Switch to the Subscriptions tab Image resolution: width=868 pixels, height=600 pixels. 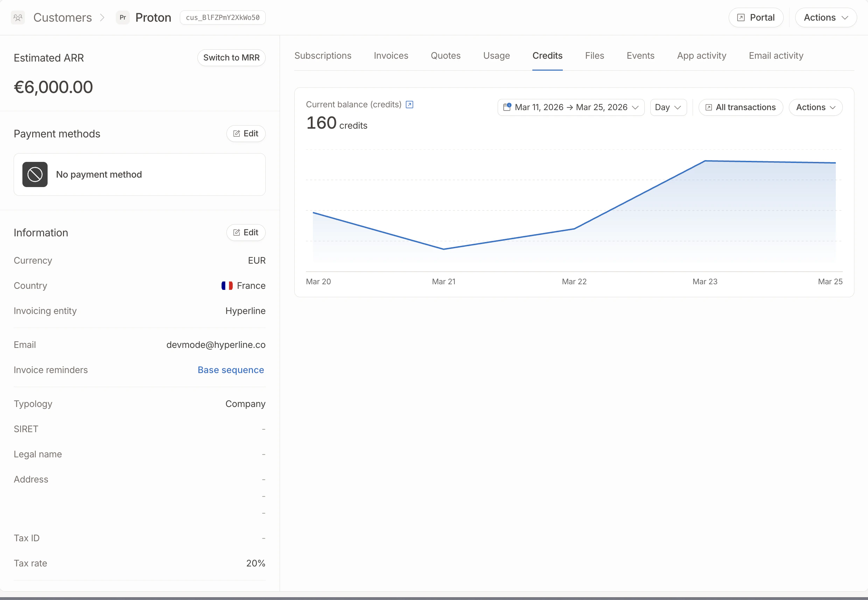click(322, 56)
